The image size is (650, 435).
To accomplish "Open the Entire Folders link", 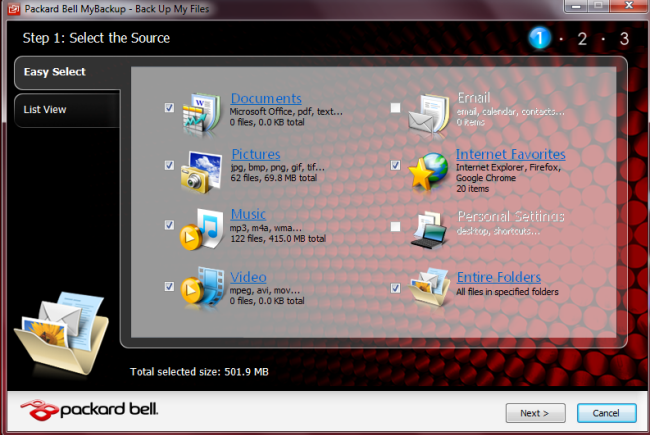I will click(x=499, y=277).
